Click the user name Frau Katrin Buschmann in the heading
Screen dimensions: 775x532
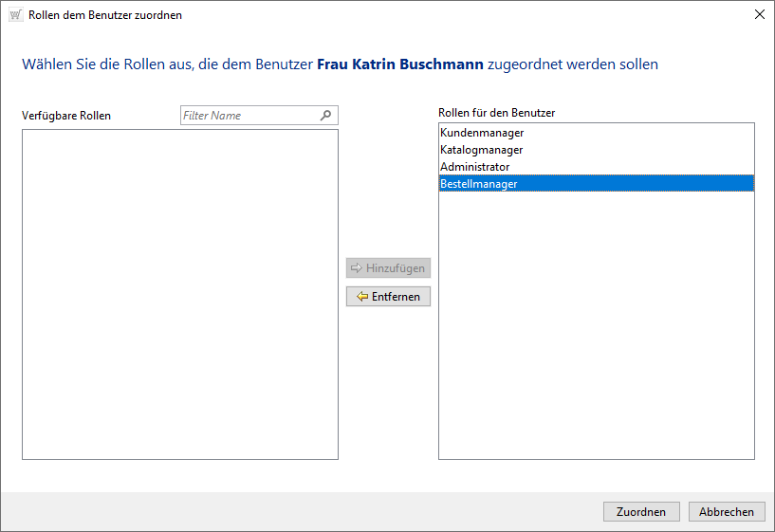(x=400, y=64)
